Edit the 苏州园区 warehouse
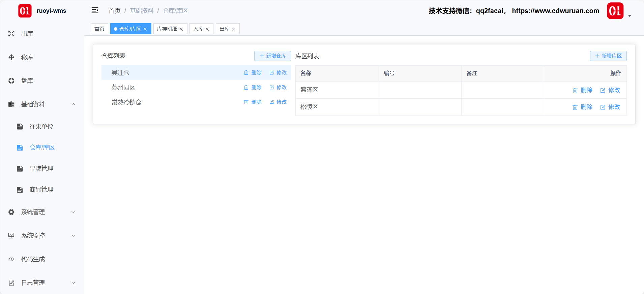 278,88
